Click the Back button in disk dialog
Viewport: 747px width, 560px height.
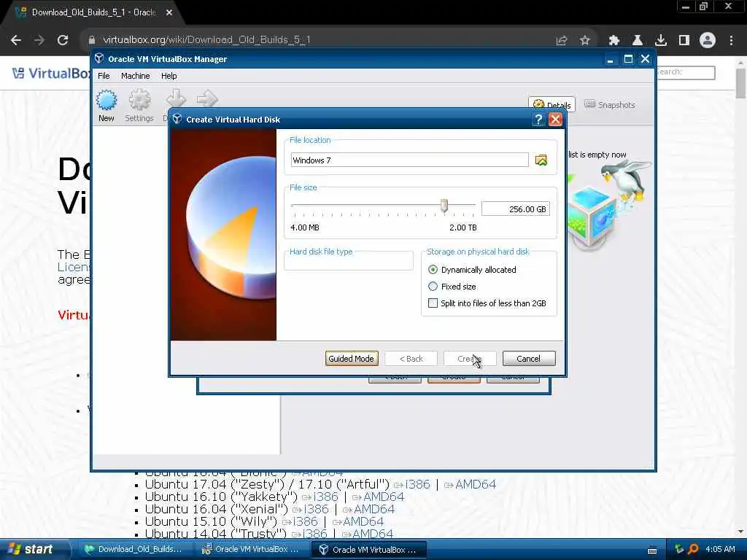(411, 359)
